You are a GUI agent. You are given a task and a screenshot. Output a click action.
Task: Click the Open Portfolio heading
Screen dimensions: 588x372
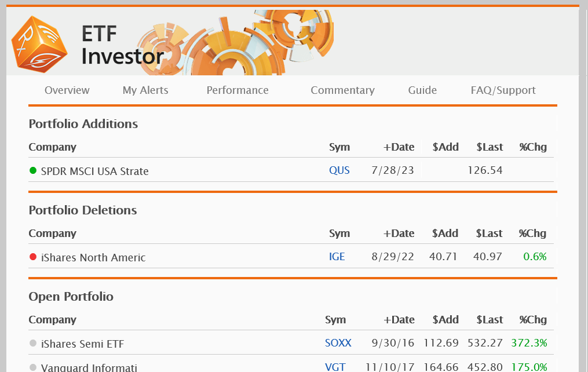pyautogui.click(x=71, y=296)
